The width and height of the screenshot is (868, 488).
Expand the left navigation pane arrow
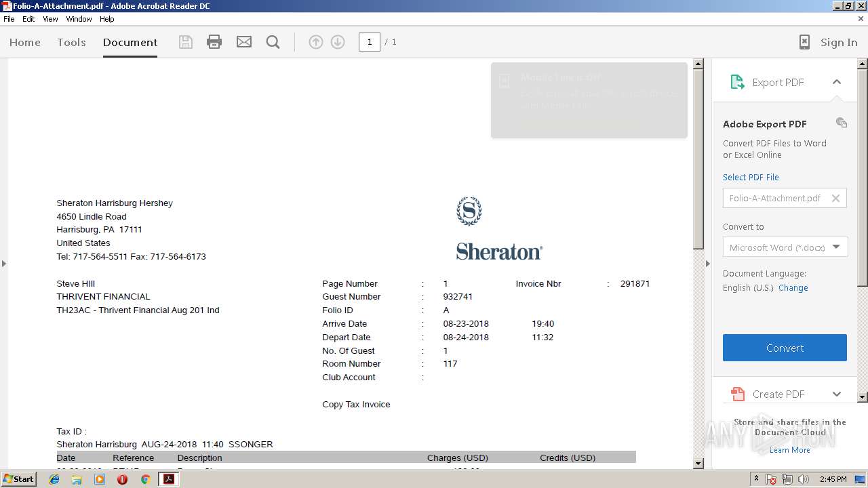(x=3, y=263)
